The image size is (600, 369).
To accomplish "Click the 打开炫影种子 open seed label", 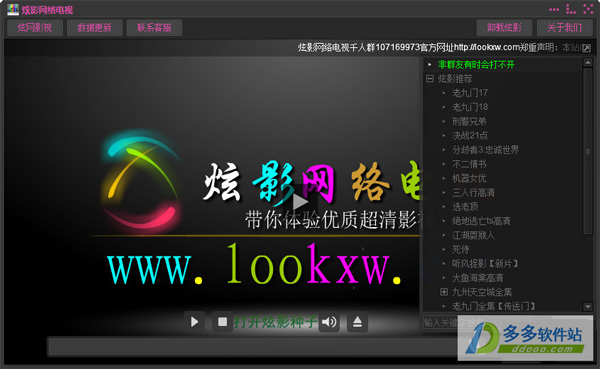I will pos(275,322).
